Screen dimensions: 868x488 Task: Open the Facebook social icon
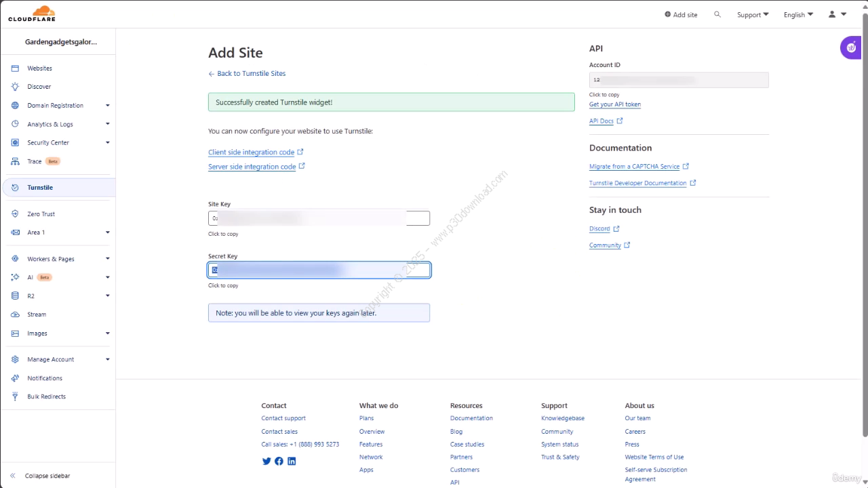(279, 462)
